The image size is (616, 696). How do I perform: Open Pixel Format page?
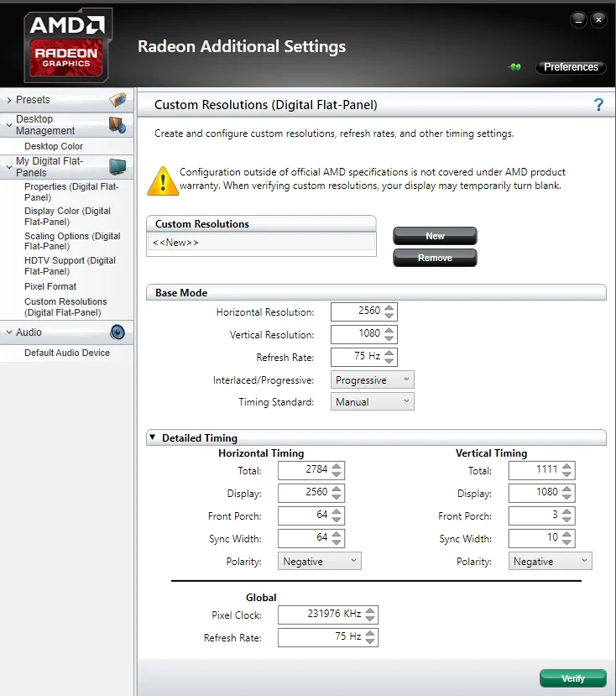50,286
